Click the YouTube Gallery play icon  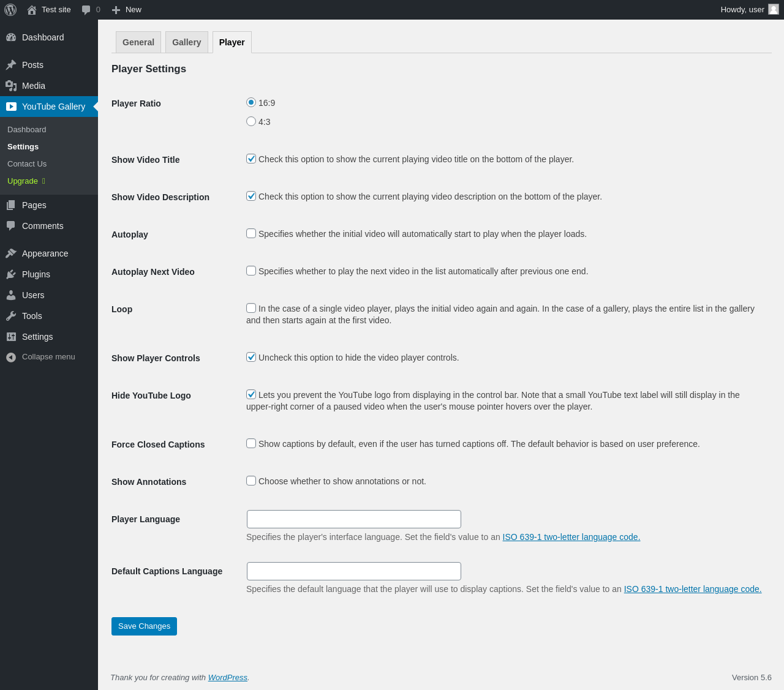click(x=11, y=107)
